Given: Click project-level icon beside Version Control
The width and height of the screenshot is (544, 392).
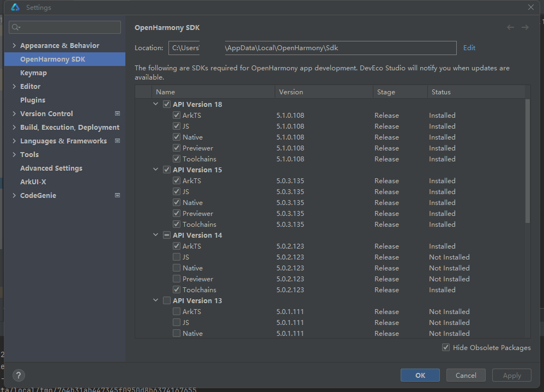Looking at the screenshot, I should [x=118, y=113].
